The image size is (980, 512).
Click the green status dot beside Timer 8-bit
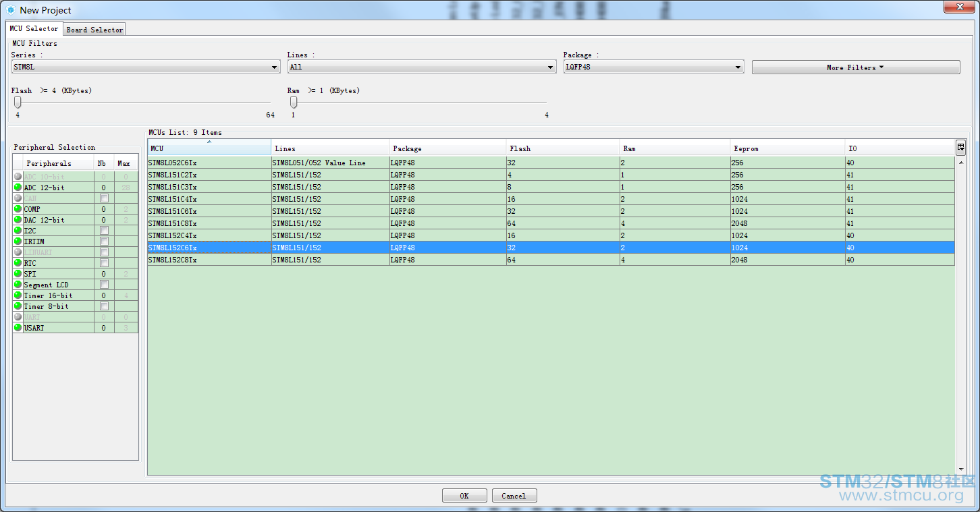18,306
